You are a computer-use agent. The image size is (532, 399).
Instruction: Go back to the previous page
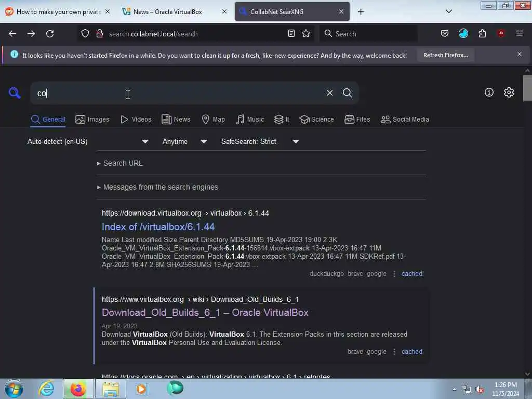click(x=12, y=34)
